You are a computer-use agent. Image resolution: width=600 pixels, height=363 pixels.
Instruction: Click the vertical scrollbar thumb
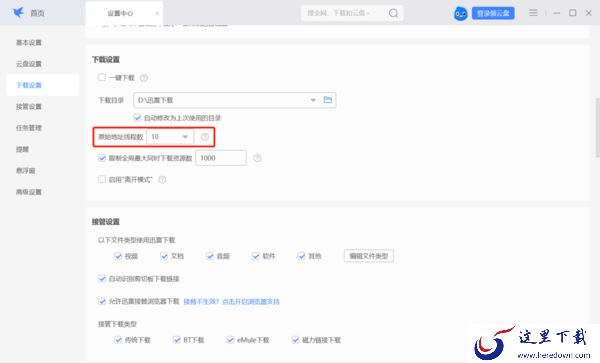pyautogui.click(x=597, y=127)
